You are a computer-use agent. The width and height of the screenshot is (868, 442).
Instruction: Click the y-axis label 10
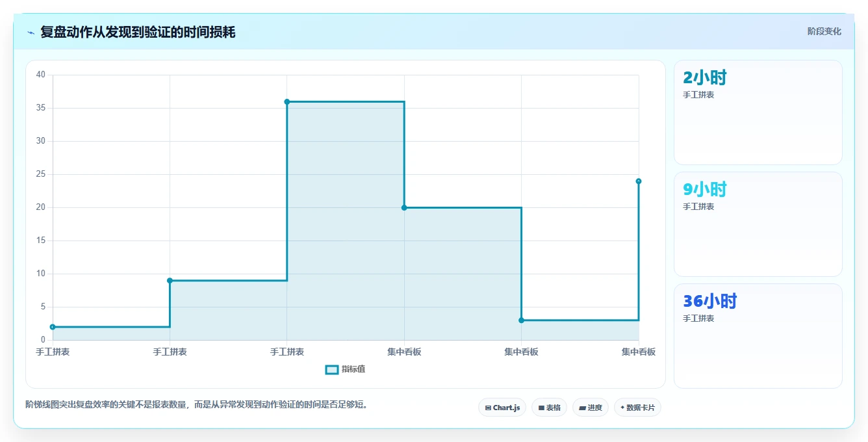(x=41, y=274)
